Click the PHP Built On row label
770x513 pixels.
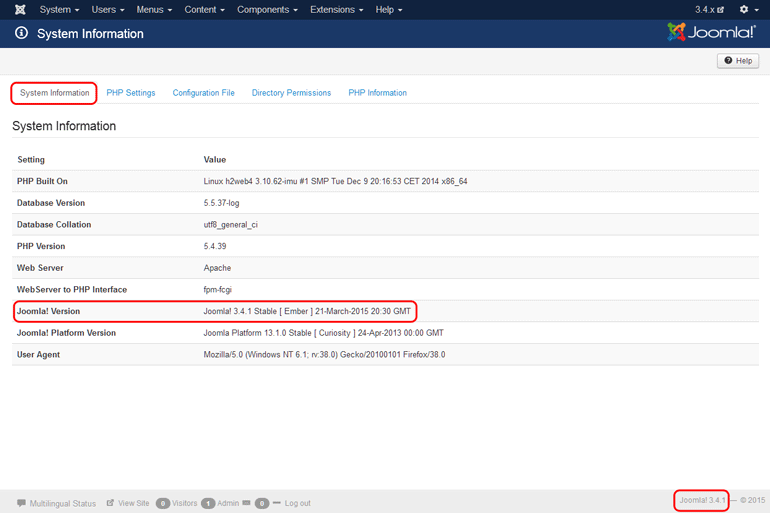point(42,181)
